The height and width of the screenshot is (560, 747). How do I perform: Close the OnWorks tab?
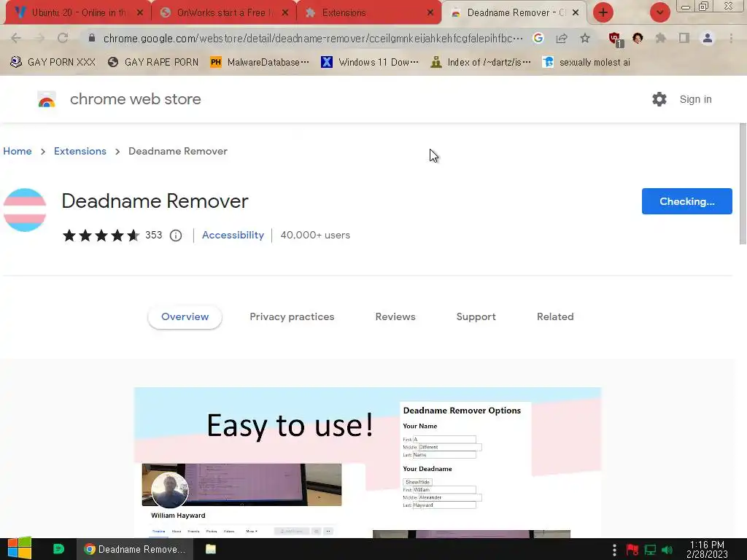click(285, 12)
